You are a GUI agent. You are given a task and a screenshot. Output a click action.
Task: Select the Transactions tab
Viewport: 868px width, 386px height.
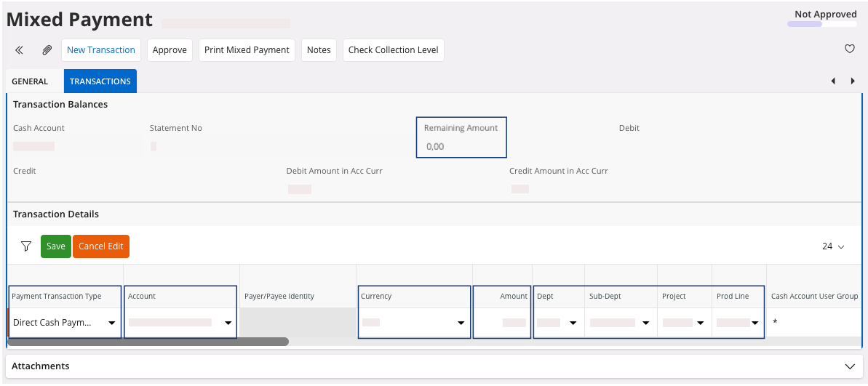pos(100,81)
